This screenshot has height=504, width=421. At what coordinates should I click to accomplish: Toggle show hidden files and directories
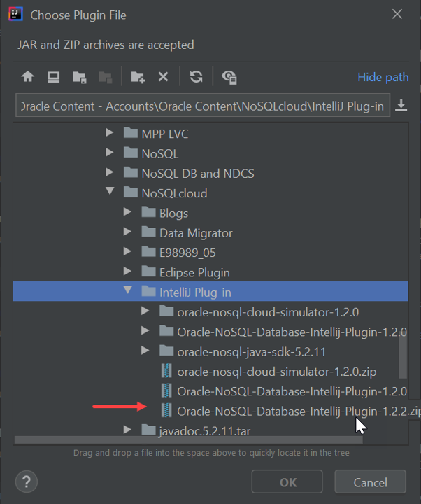229,77
